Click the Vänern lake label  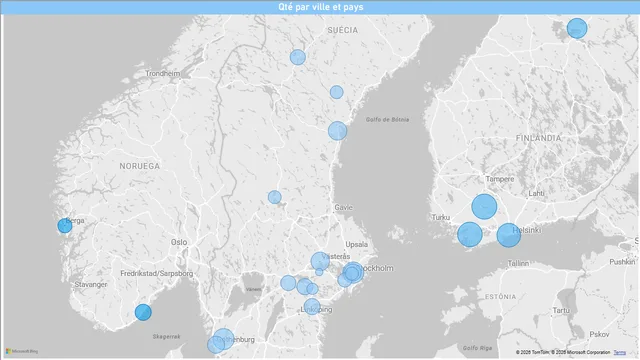253,289
